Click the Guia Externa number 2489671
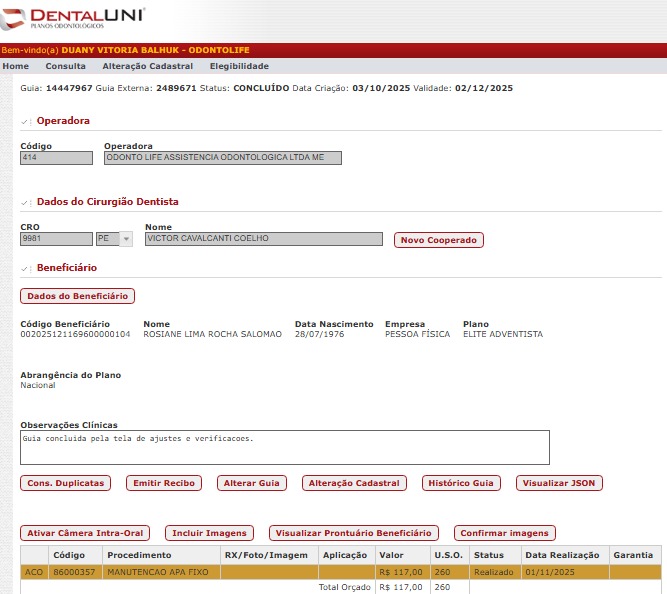This screenshot has width=667, height=594. click(x=176, y=89)
